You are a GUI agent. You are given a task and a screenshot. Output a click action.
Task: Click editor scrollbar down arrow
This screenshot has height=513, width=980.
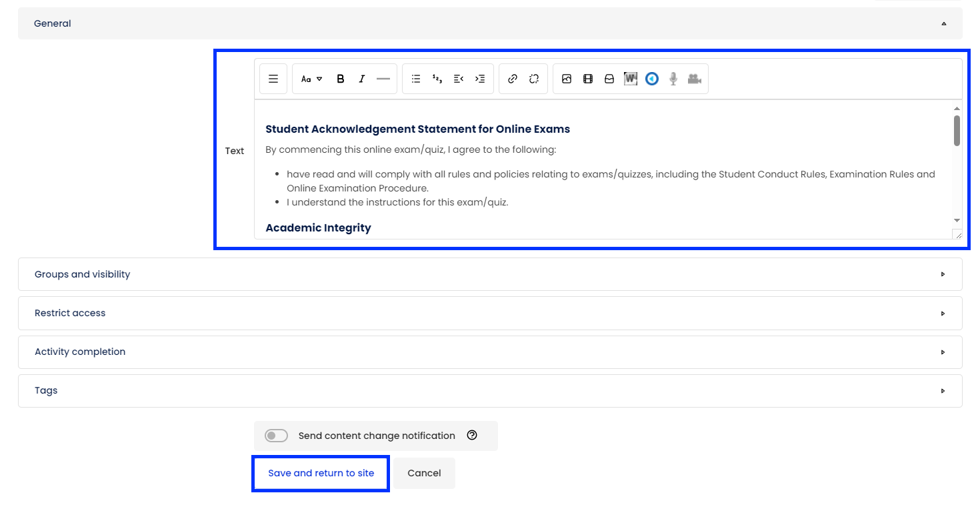[957, 220]
